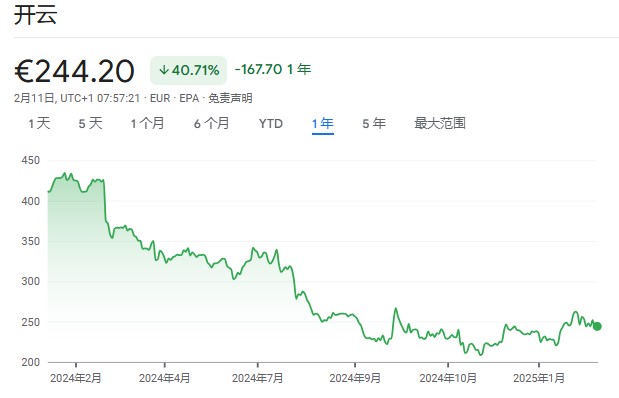Click the 2024年7月 axis label
Image resolution: width=619 pixels, height=398 pixels.
point(258,378)
